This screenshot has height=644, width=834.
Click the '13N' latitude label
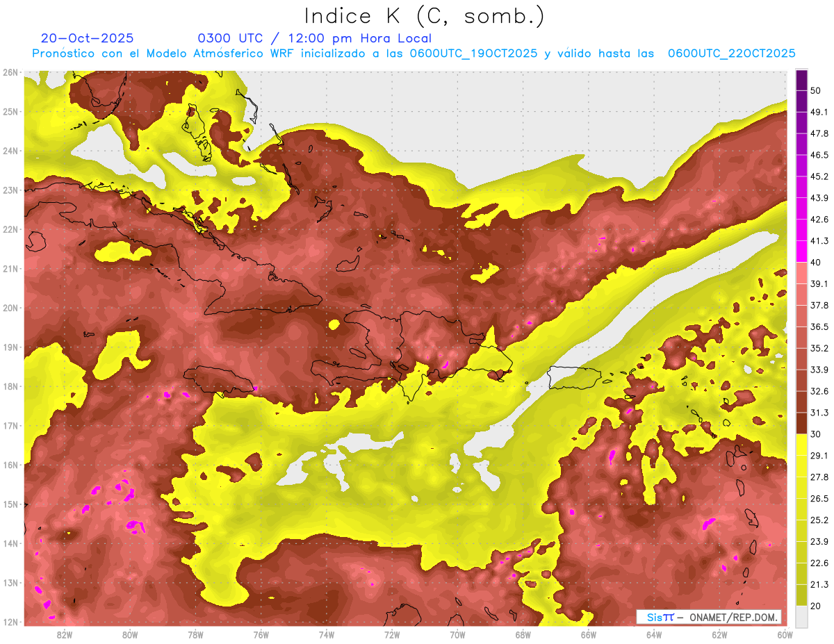pyautogui.click(x=10, y=583)
